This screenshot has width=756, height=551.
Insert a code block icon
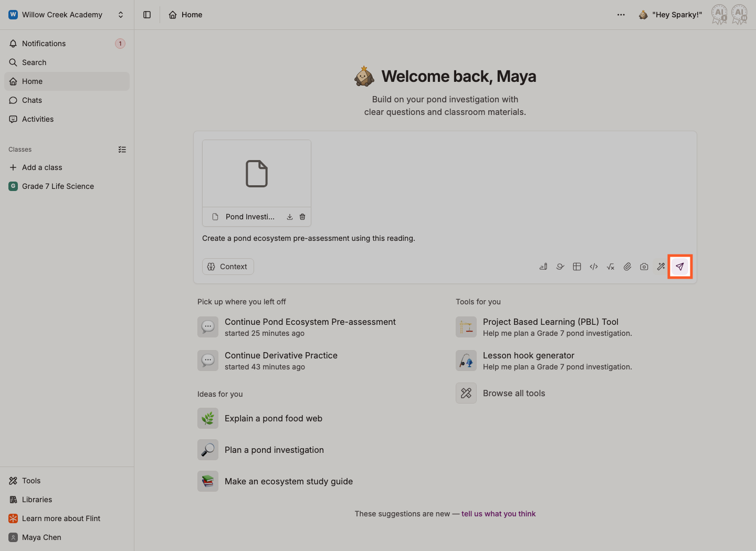click(594, 267)
